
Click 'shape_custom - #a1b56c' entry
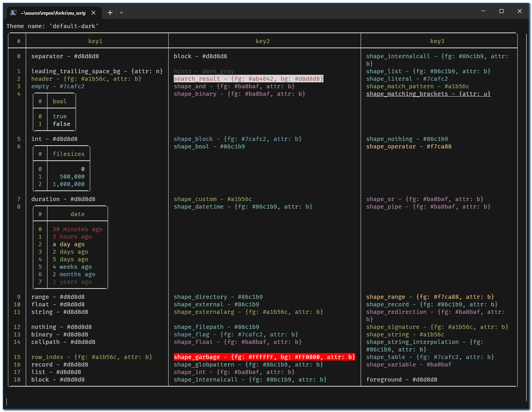coord(213,199)
